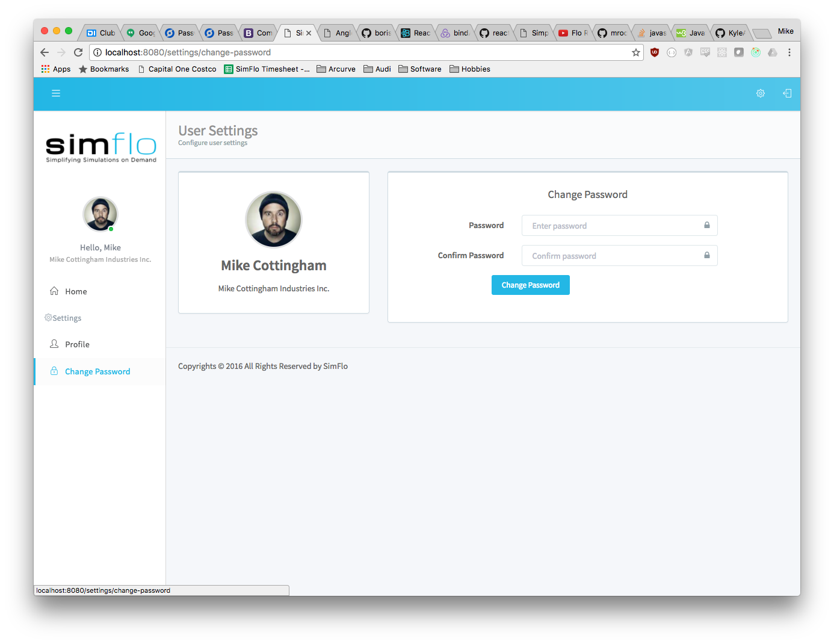Click the logout icon in header
Viewport: 834px width, 644px height.
coord(787,93)
